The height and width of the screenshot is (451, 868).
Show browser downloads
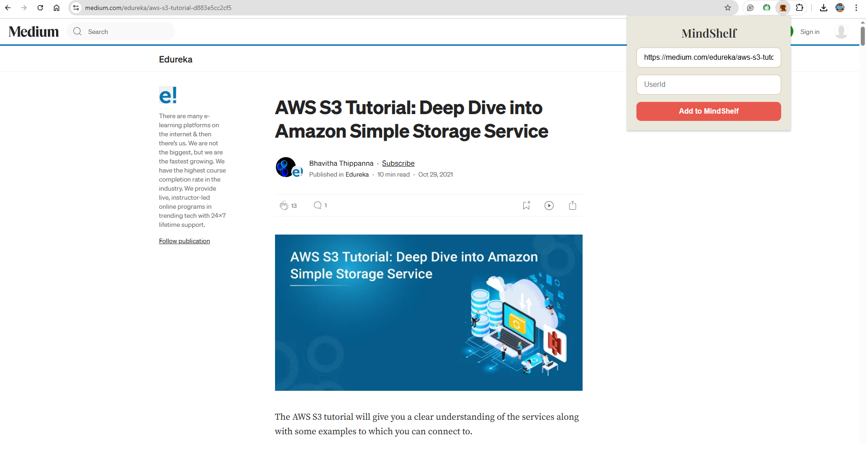coord(824,8)
